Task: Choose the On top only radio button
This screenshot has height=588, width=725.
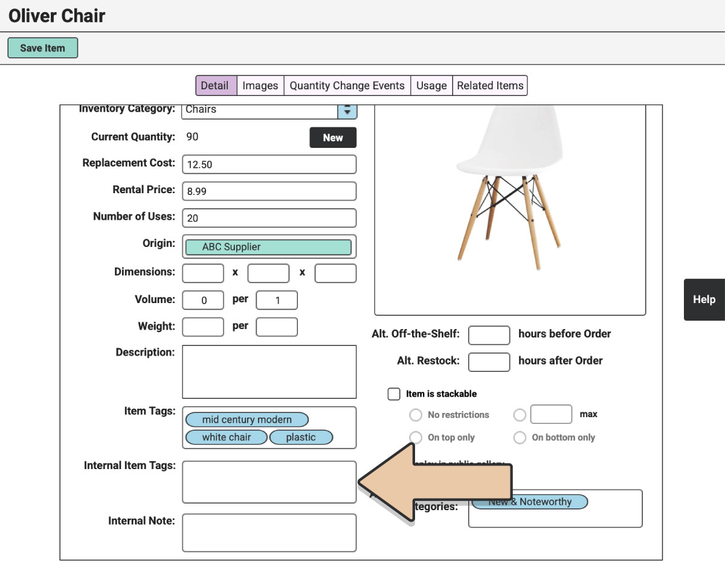Action: tap(416, 438)
